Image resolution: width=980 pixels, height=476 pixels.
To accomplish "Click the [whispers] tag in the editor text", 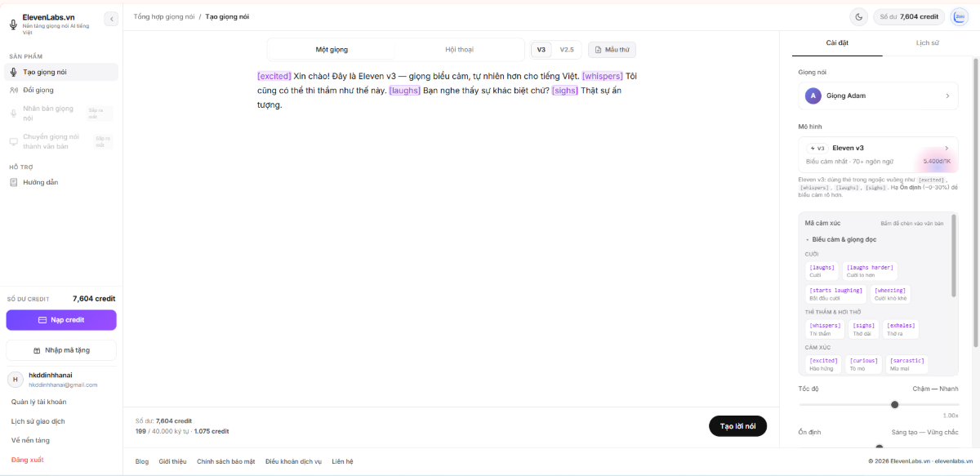I will [x=603, y=76].
